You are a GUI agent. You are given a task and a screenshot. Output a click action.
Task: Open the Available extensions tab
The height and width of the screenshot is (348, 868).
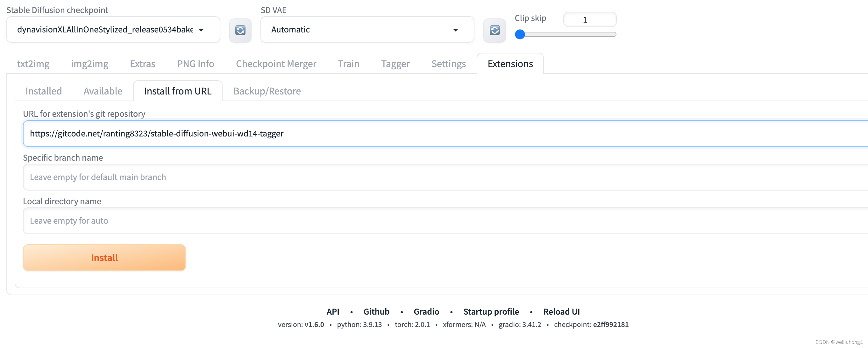[x=103, y=91]
